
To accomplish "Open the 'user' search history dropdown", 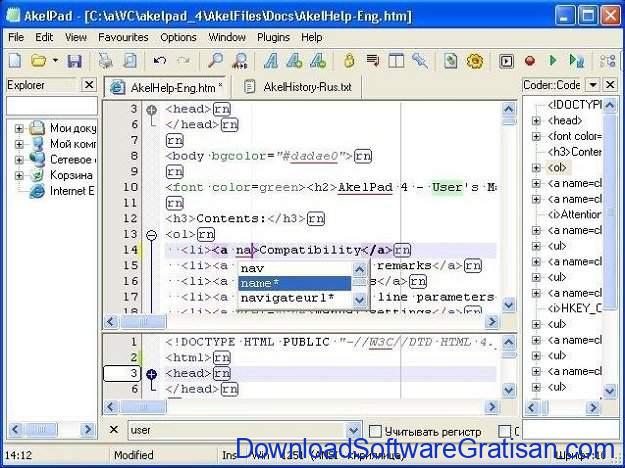I will 353,431.
